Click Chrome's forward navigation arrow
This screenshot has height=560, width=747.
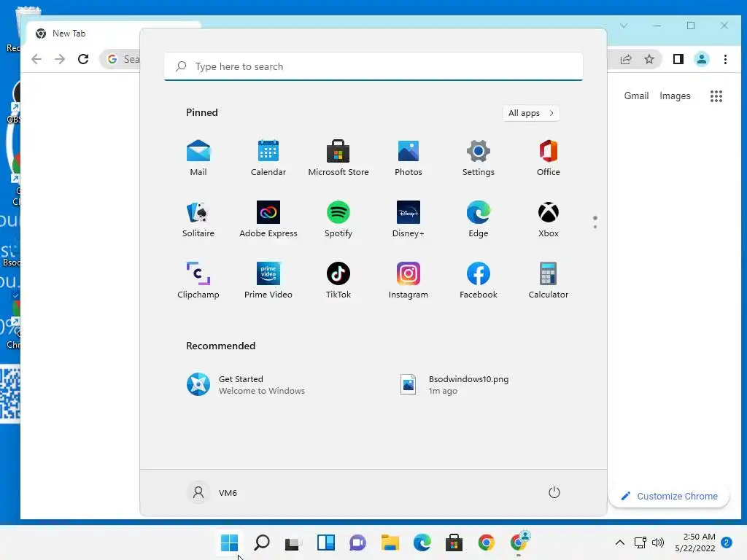(60, 59)
